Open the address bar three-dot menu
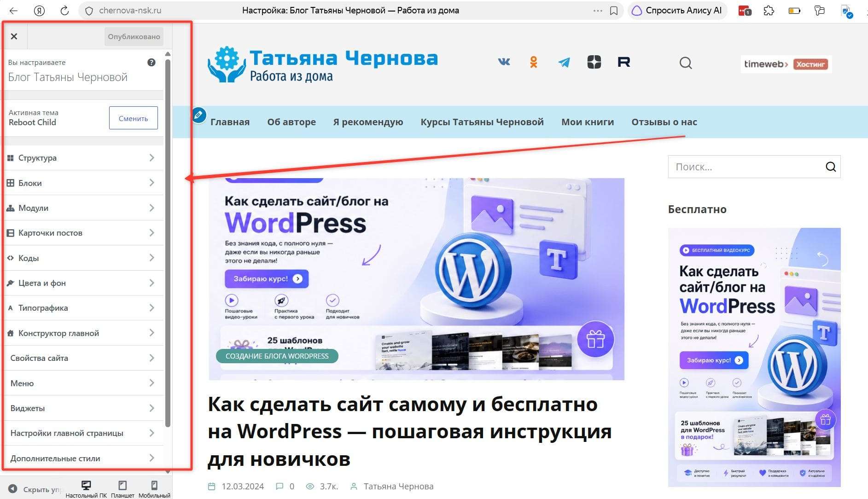Image resolution: width=868 pixels, height=499 pixels. [x=598, y=11]
